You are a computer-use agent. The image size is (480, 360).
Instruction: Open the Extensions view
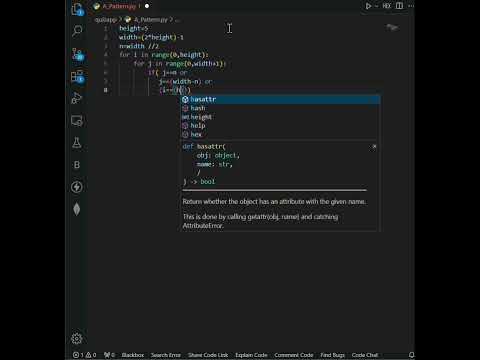[77, 76]
